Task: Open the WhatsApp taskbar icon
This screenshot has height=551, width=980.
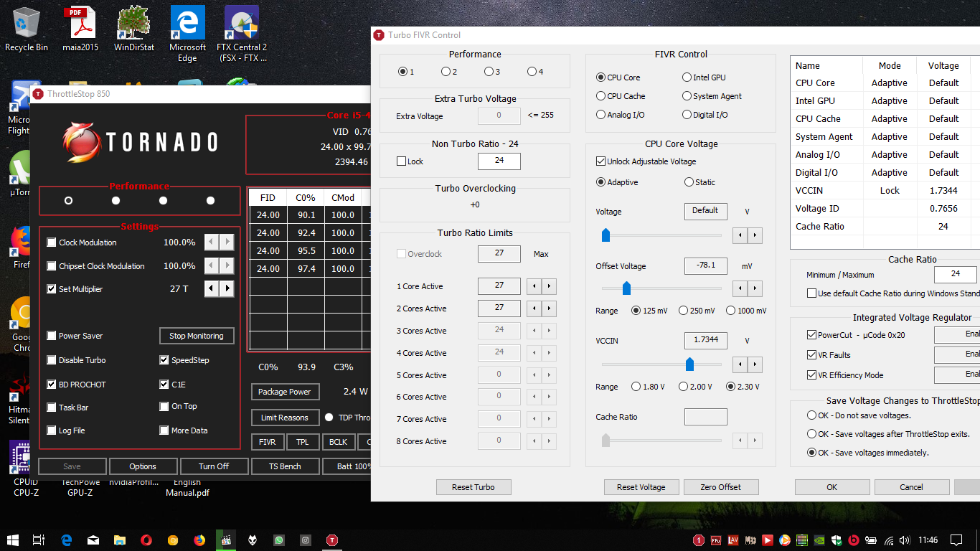Action: click(279, 540)
